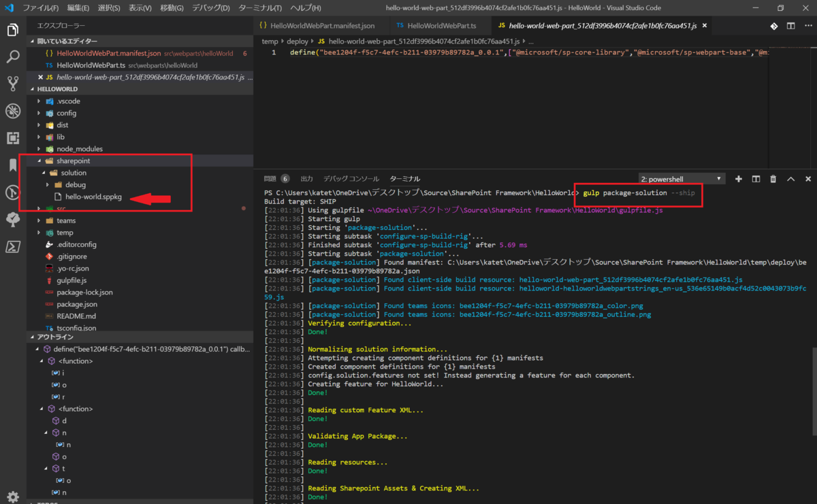Open the Source Control view
The width and height of the screenshot is (817, 504).
click(x=12, y=84)
